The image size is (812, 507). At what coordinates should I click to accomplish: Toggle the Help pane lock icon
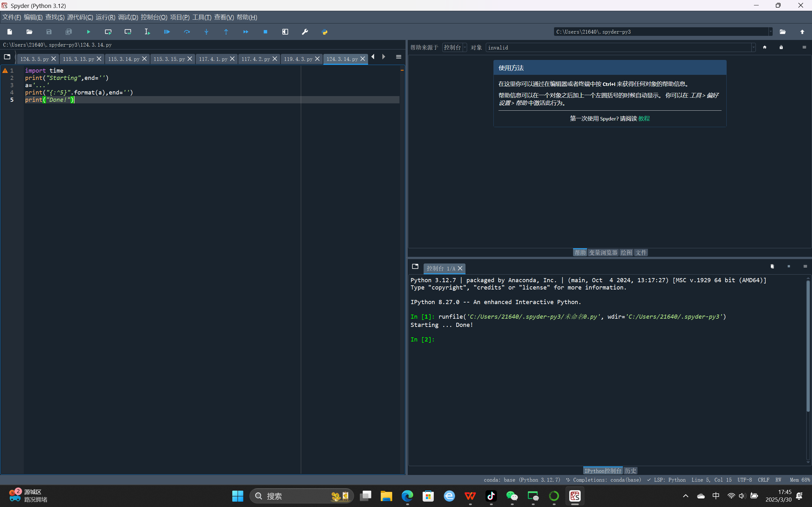781,47
